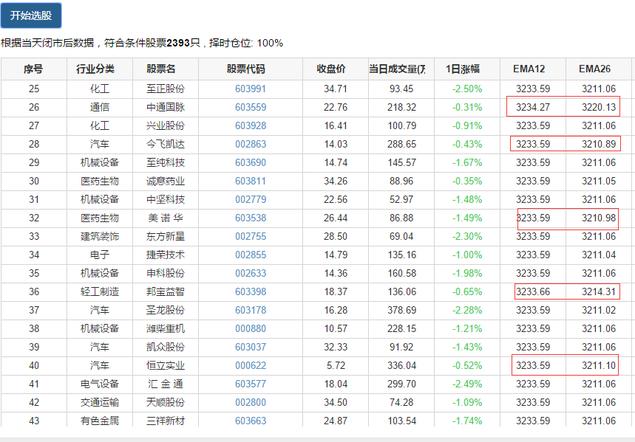Select stock code 603690 for 至纯科技
The height and width of the screenshot is (442, 635).
coord(250,163)
